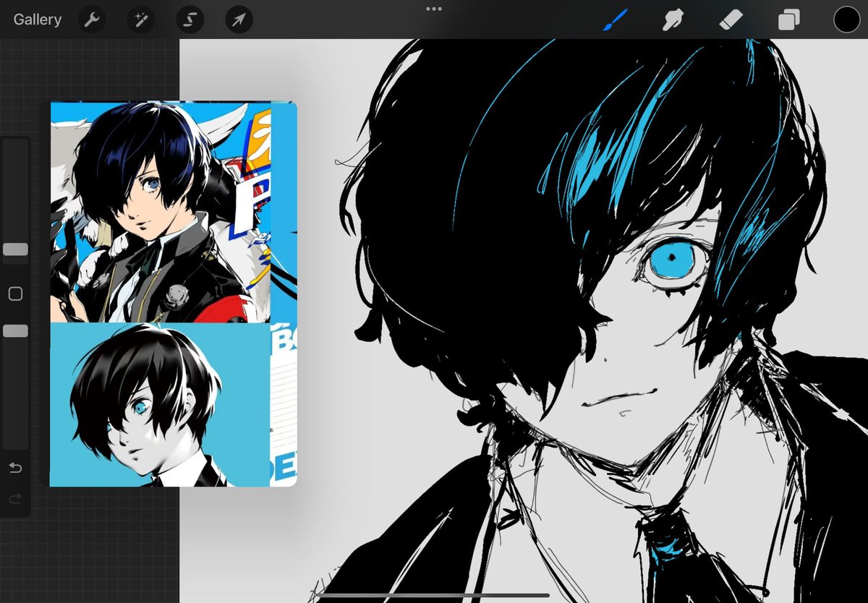Click the brush opacity slider handle
This screenshot has width=868, height=603.
[15, 330]
